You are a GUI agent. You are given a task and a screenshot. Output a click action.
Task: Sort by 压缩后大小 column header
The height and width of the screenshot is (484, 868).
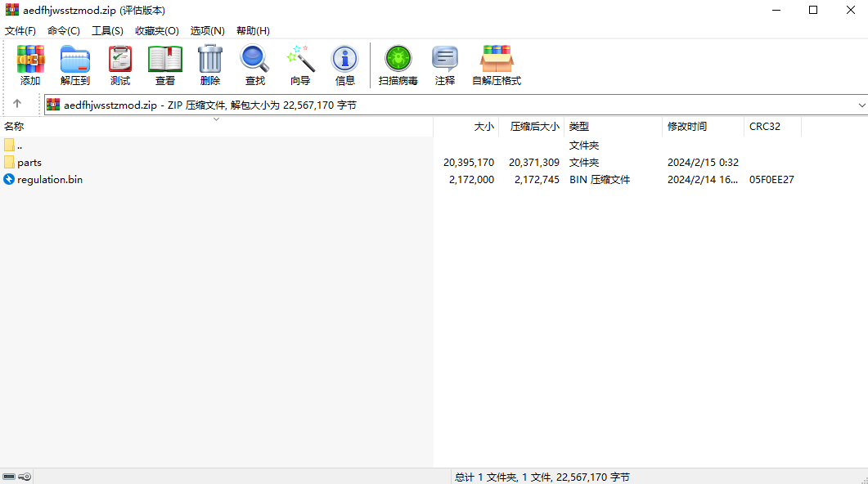pyautogui.click(x=532, y=127)
